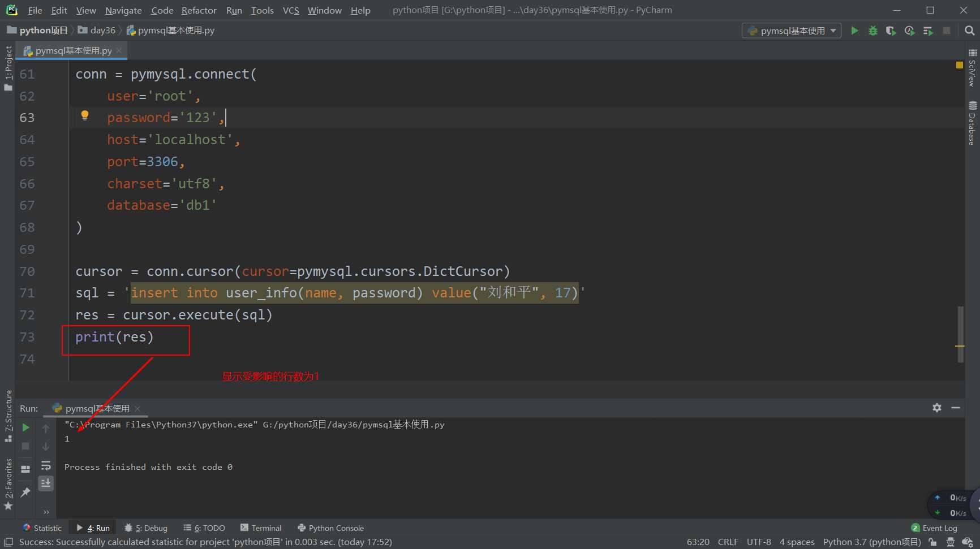Open the 5: Debug tool window
This screenshot has width=980, height=549.
(x=146, y=528)
